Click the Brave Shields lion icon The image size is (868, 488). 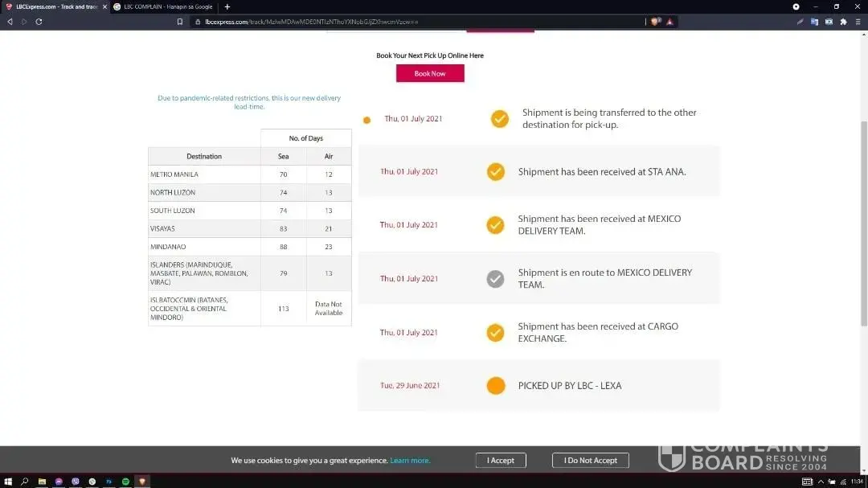(x=656, y=22)
